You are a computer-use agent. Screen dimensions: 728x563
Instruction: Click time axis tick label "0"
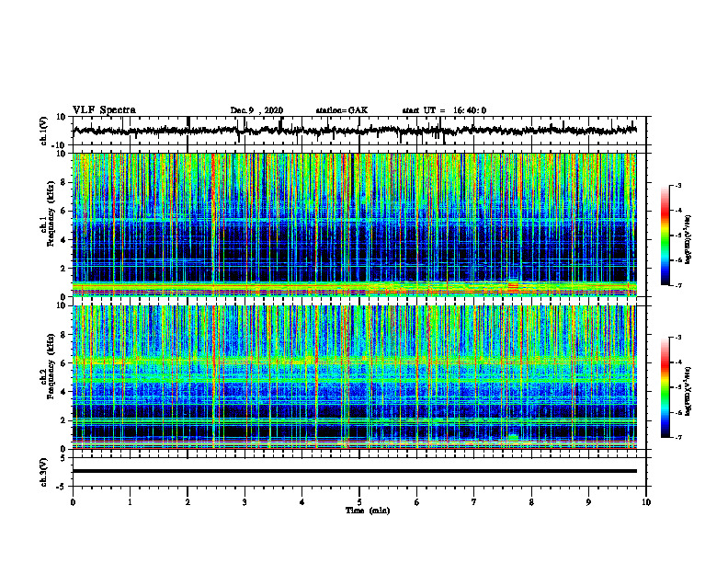73,502
